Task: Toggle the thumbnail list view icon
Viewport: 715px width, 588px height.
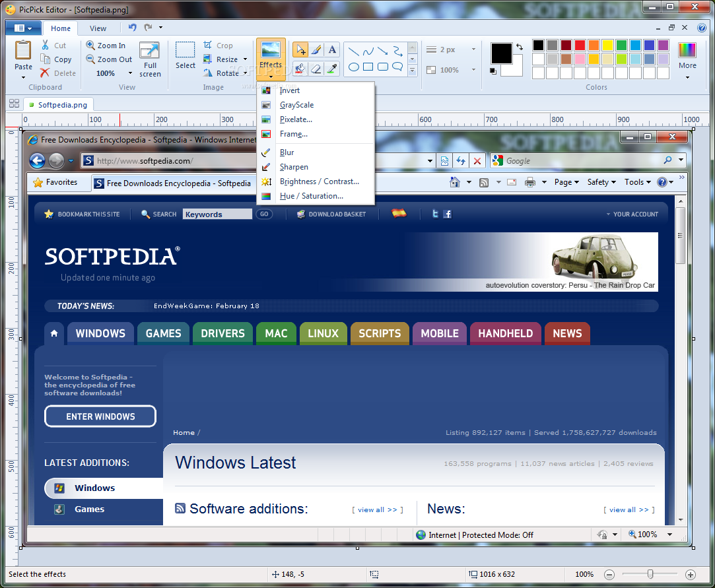Action: [x=14, y=104]
